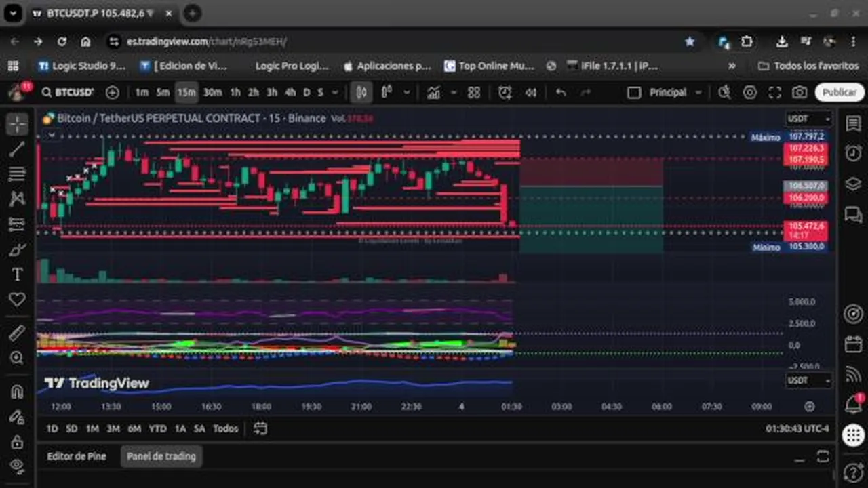Open the watchlist panel
The height and width of the screenshot is (488, 868).
click(x=853, y=123)
